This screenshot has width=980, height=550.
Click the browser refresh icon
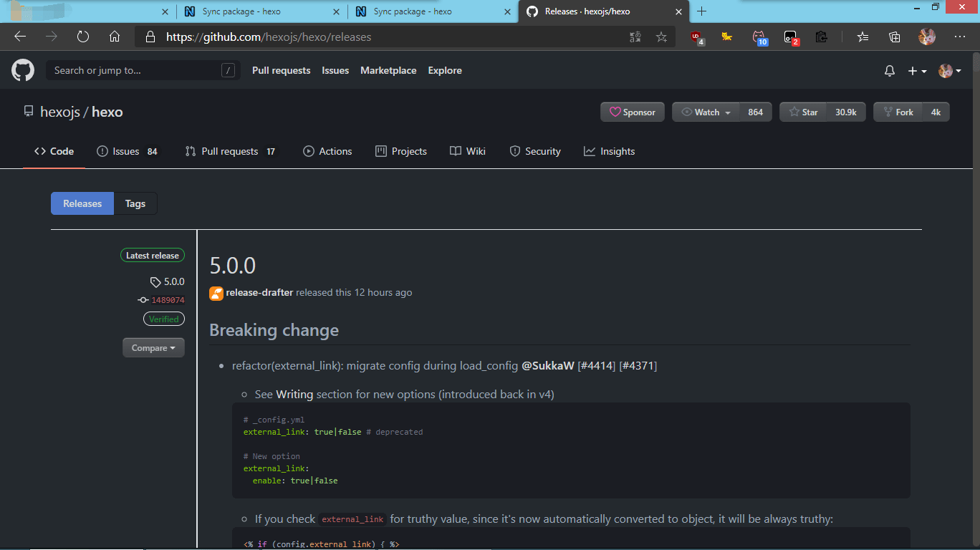click(x=83, y=37)
